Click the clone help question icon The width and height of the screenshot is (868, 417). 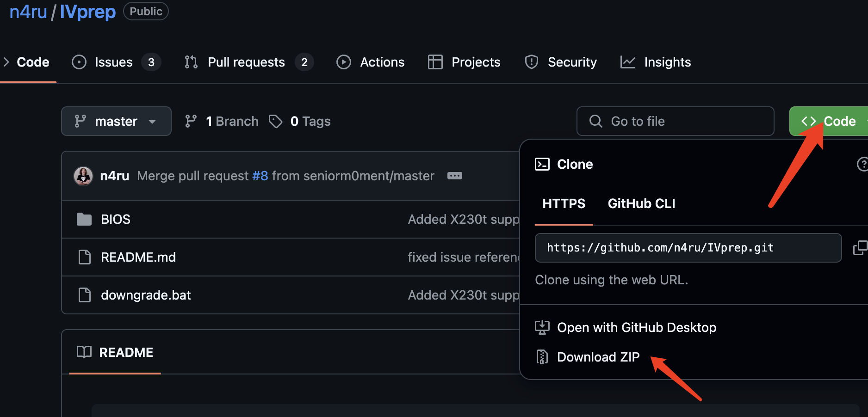(862, 164)
